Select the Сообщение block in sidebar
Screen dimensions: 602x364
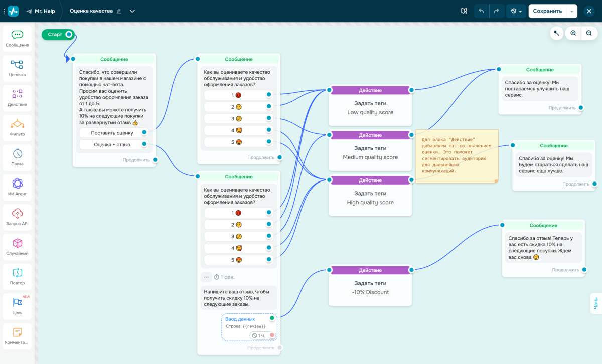point(17,38)
